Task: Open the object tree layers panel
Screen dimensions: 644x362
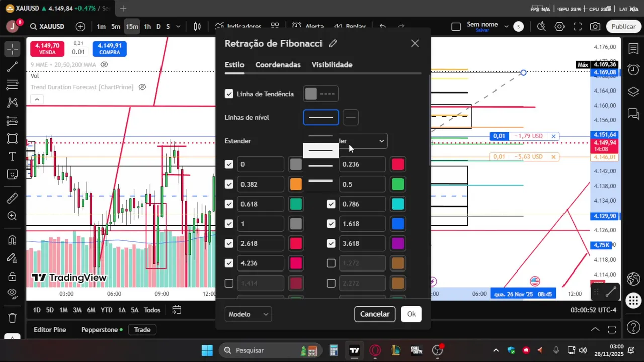Action: (633, 92)
